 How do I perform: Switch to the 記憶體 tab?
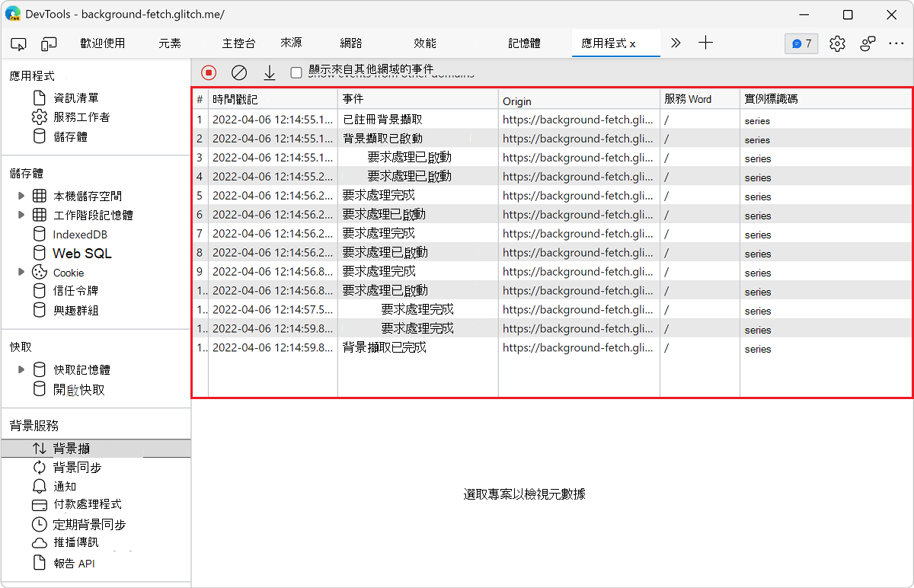[523, 43]
